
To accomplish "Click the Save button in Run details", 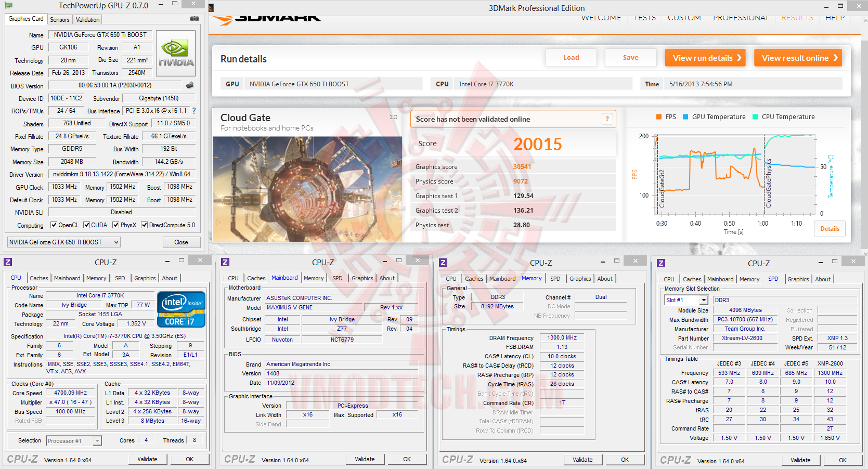I will (630, 58).
